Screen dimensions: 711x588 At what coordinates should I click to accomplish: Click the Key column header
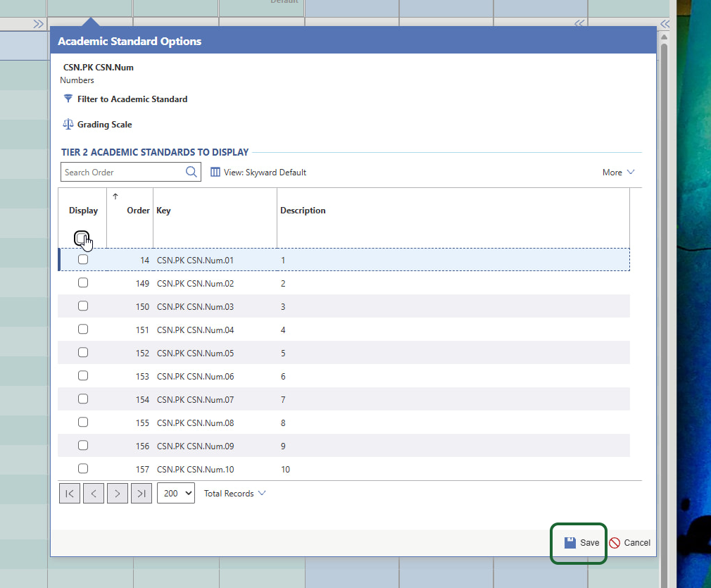164,210
